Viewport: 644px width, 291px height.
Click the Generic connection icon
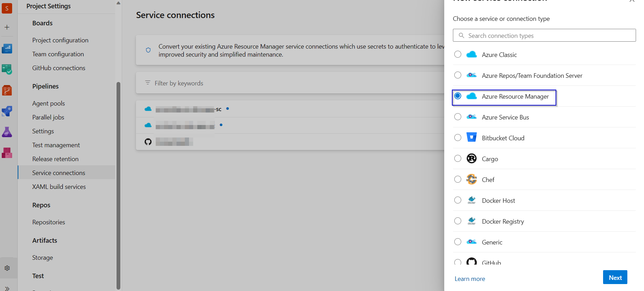472,242
